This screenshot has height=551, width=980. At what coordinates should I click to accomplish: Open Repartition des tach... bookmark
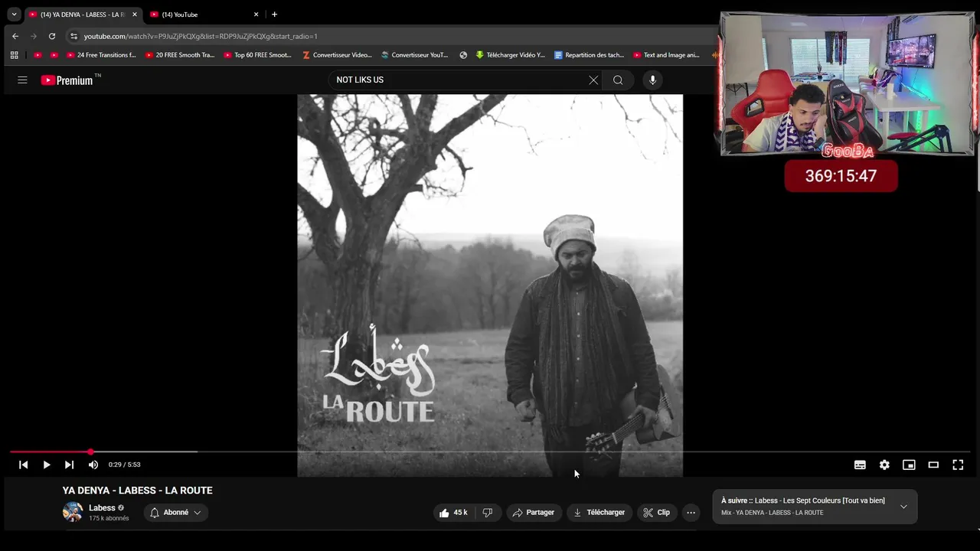[590, 55]
